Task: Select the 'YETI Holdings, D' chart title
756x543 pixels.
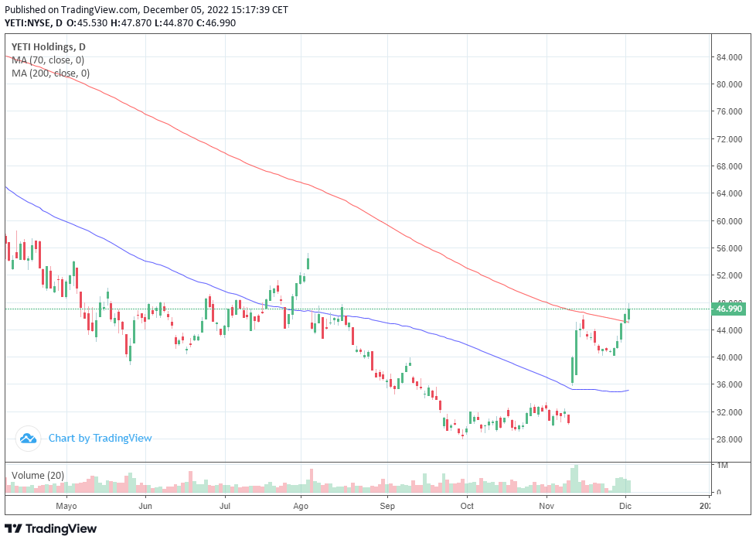Action: (48, 47)
